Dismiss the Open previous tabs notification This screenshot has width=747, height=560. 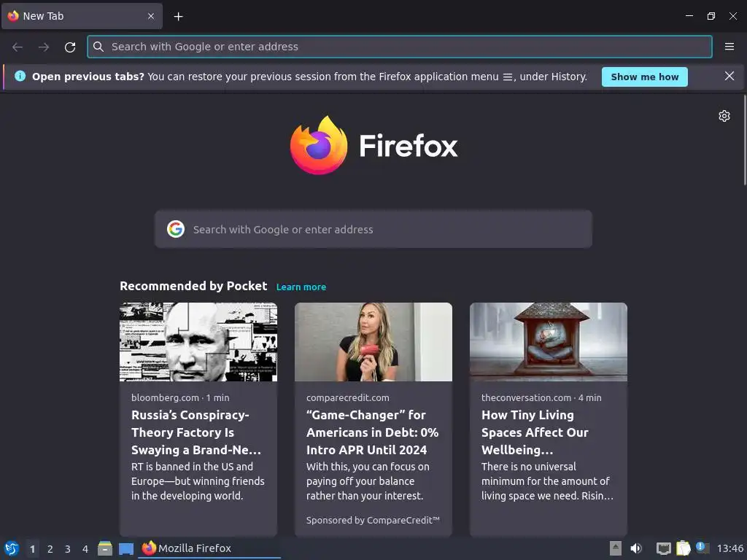[x=729, y=76]
